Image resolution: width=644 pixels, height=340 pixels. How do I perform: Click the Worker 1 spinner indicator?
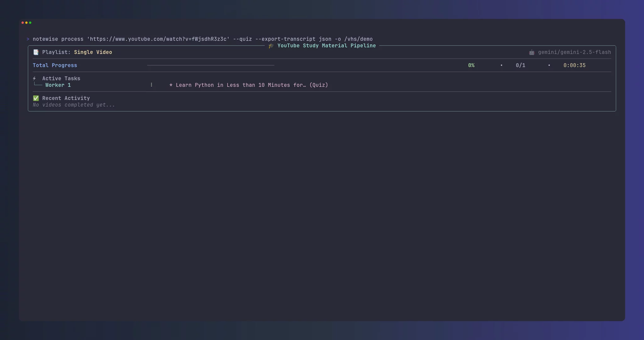(151, 85)
